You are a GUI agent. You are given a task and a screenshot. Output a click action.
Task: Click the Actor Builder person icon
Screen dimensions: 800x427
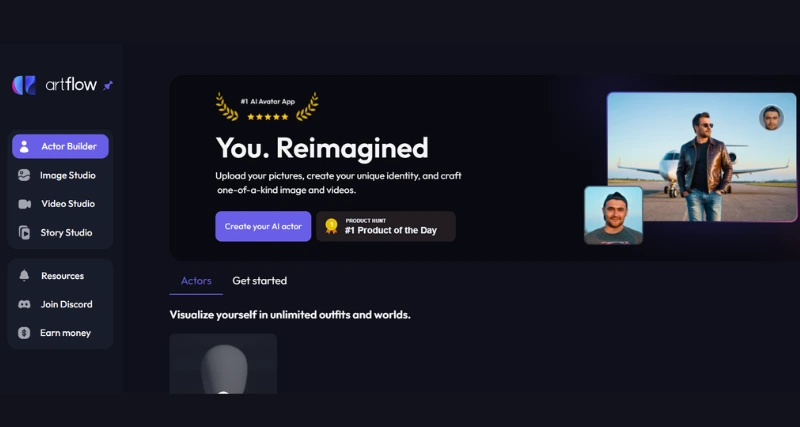(x=24, y=146)
